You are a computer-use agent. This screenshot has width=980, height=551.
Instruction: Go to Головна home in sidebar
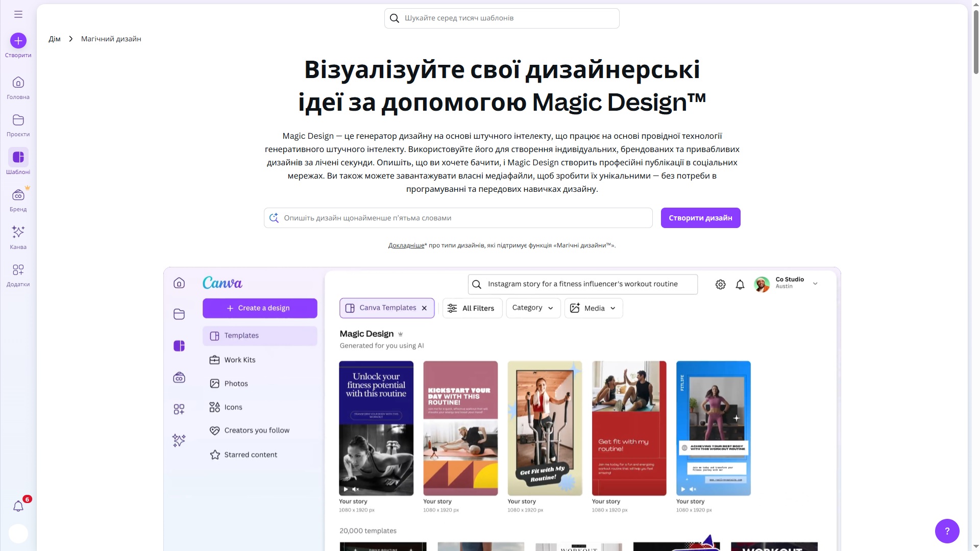18,83
